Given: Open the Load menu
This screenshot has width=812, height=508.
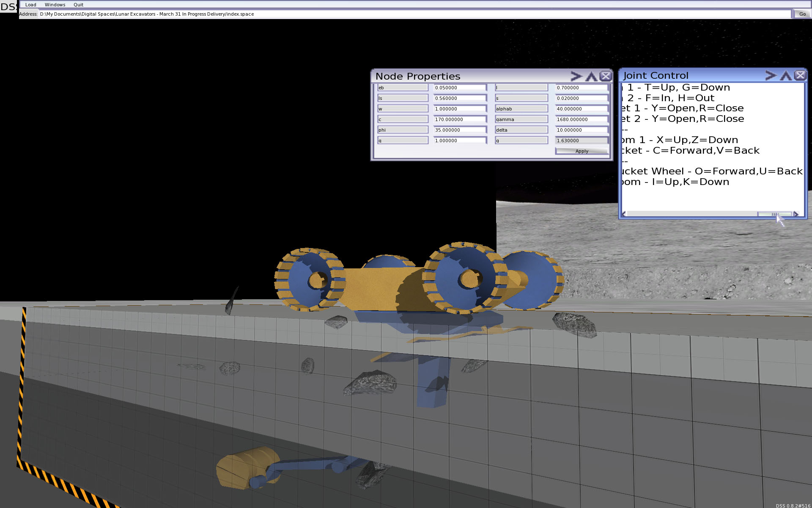Looking at the screenshot, I should click(x=30, y=5).
